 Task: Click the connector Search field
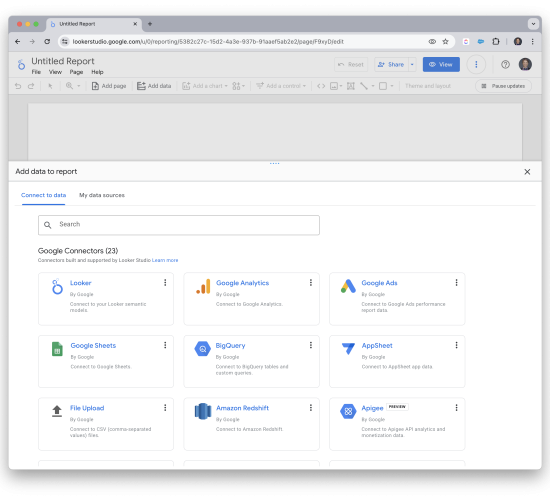tap(179, 225)
